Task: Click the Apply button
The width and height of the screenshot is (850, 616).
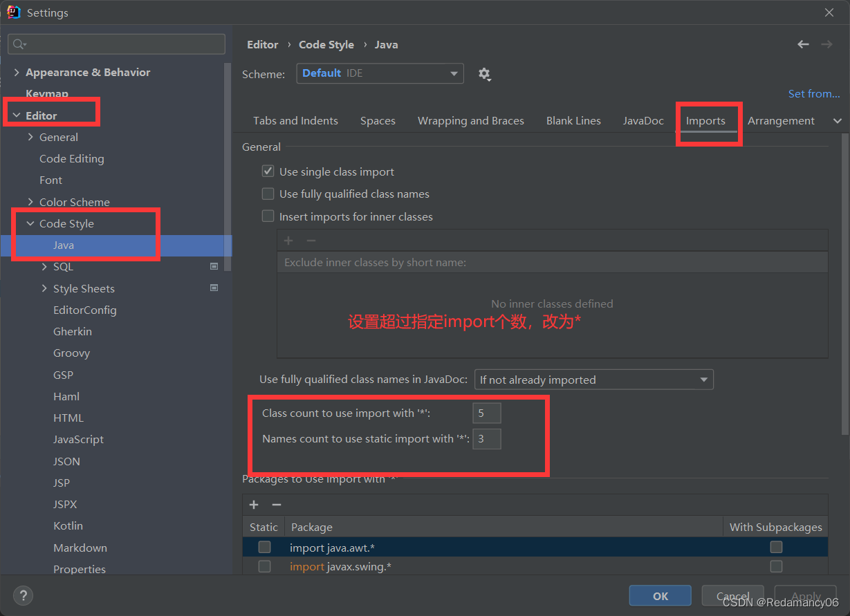Action: (x=806, y=596)
